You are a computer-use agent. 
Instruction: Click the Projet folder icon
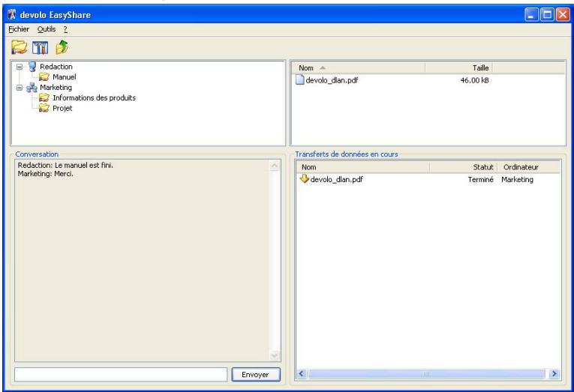click(44, 108)
